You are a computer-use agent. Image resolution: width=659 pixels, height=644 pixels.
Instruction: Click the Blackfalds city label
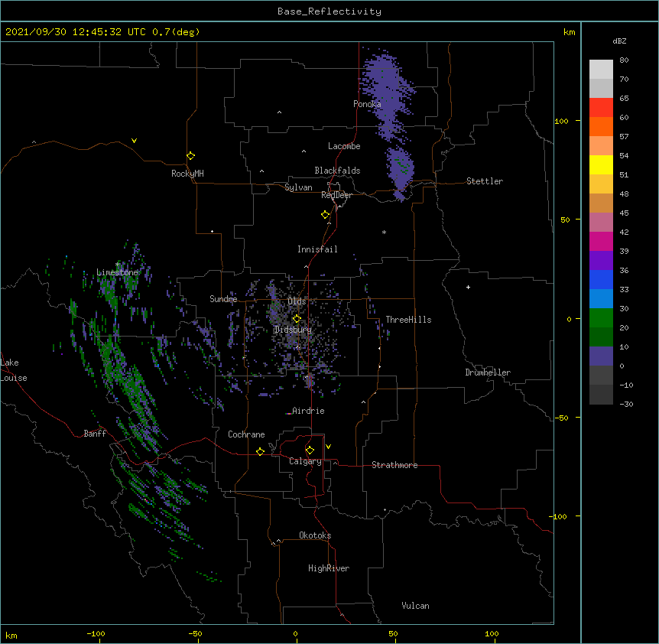[337, 171]
